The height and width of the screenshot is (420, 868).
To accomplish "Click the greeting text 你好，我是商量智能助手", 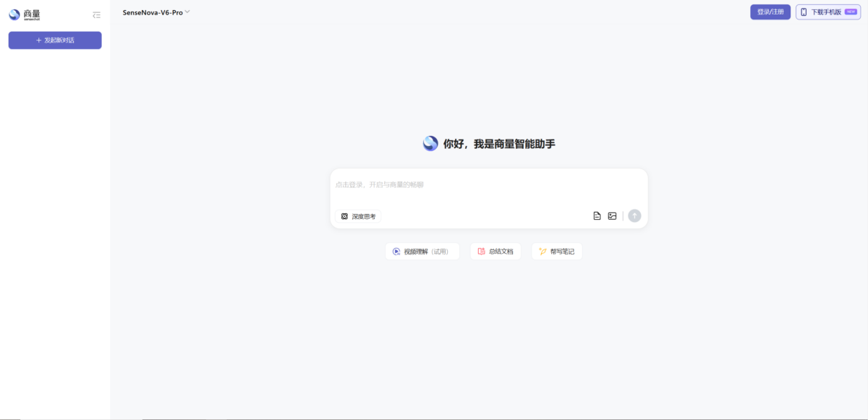I will tap(499, 144).
